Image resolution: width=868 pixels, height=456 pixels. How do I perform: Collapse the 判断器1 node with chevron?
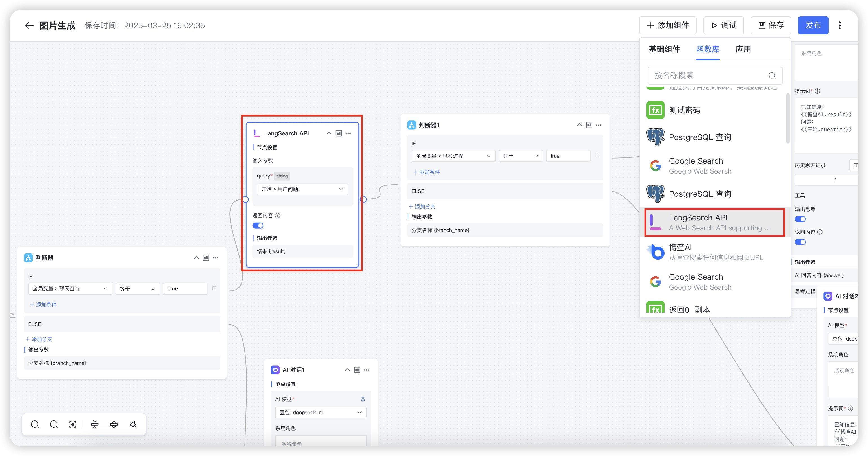(x=579, y=125)
